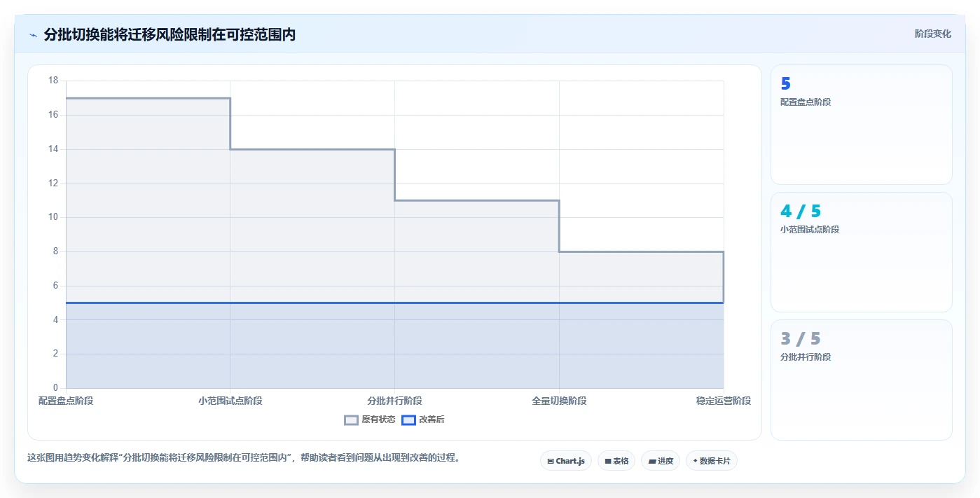Click the 分批并行阶段 x-axis label
Viewport: 980px width, 498px height.
394,401
